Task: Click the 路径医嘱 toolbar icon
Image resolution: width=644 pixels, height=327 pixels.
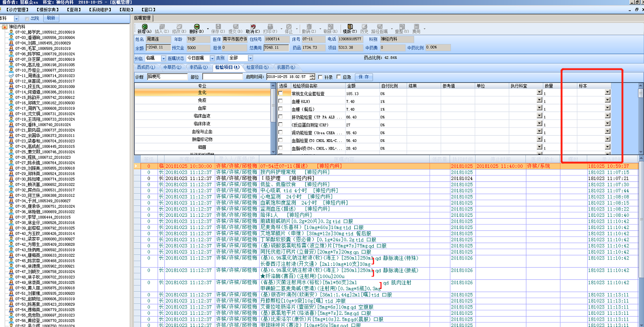Action: (380, 27)
